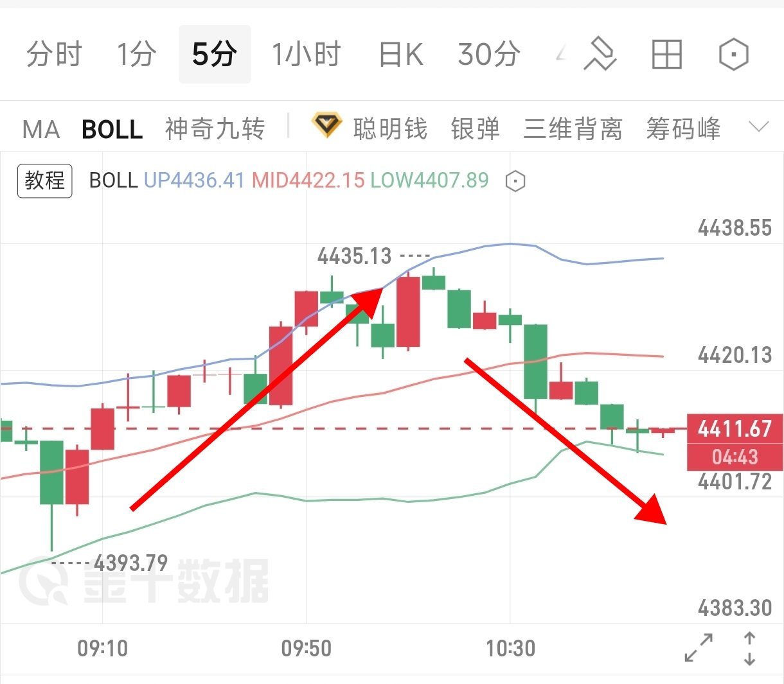
Task: Tap the BOLL settings hexagon icon
Action: click(515, 182)
